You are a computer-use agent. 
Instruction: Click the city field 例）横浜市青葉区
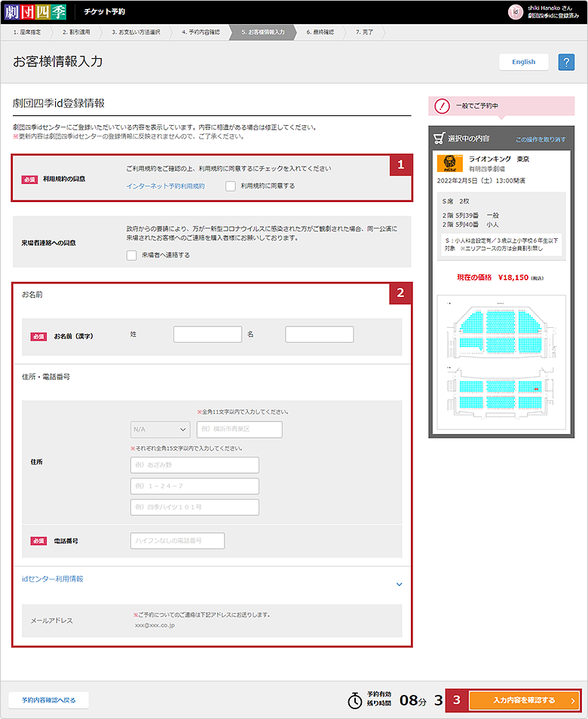pyautogui.click(x=240, y=430)
